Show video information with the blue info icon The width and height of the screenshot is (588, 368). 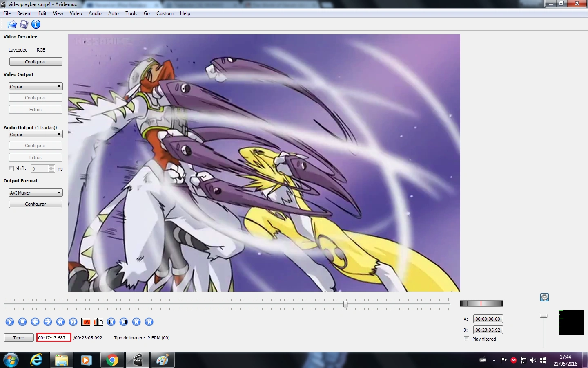pos(36,25)
